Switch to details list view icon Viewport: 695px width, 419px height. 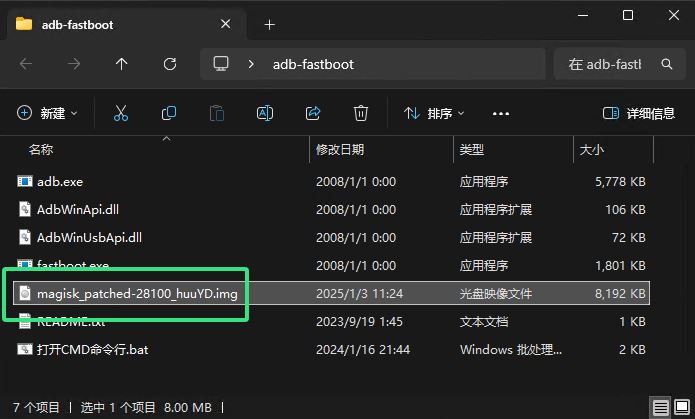point(661,407)
